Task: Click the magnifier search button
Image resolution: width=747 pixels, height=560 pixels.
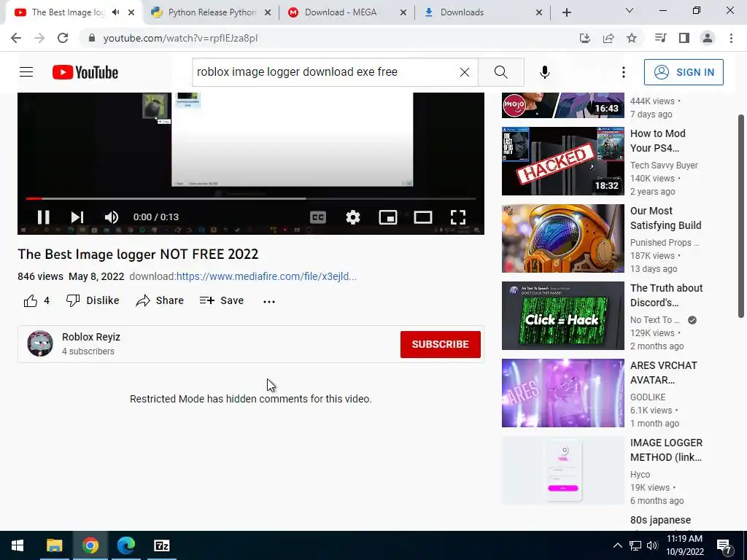Action: click(500, 72)
